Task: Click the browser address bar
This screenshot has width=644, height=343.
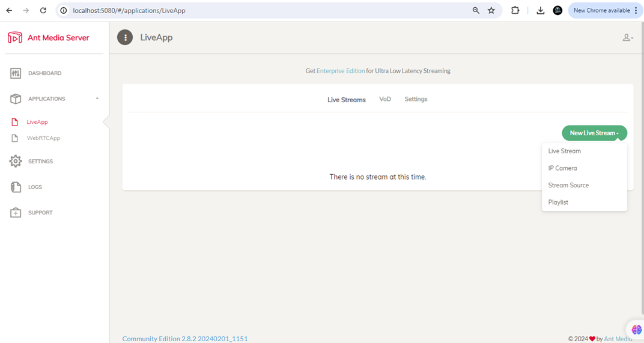Action: click(x=264, y=10)
